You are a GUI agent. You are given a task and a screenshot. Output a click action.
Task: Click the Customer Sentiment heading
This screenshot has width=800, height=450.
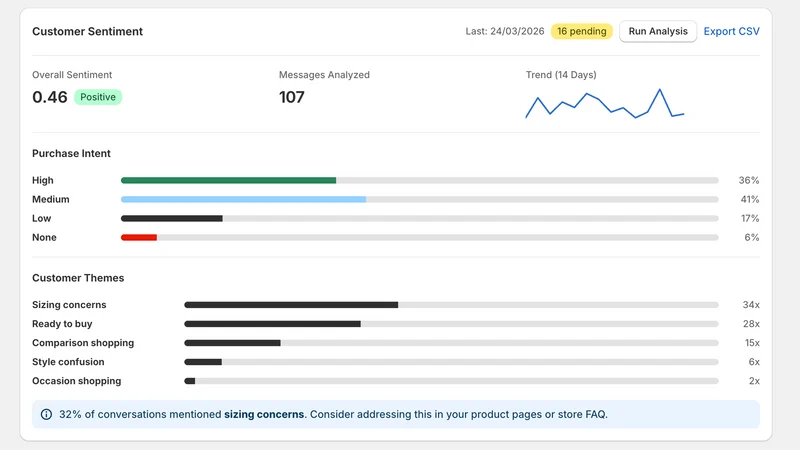[87, 31]
